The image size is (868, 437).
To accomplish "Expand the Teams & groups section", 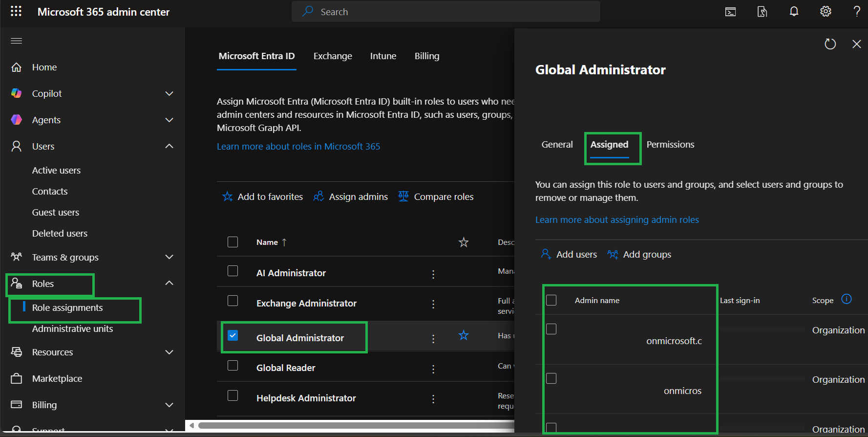I will (x=169, y=257).
